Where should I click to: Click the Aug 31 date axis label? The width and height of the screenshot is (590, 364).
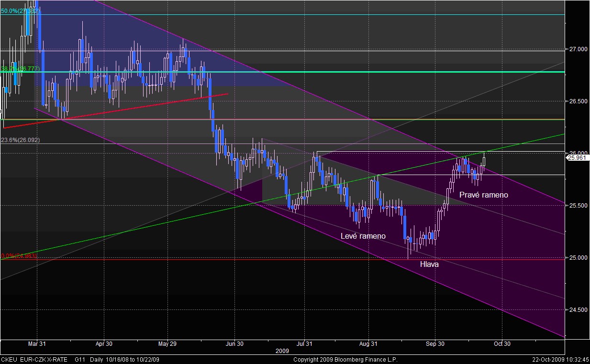tap(369, 343)
